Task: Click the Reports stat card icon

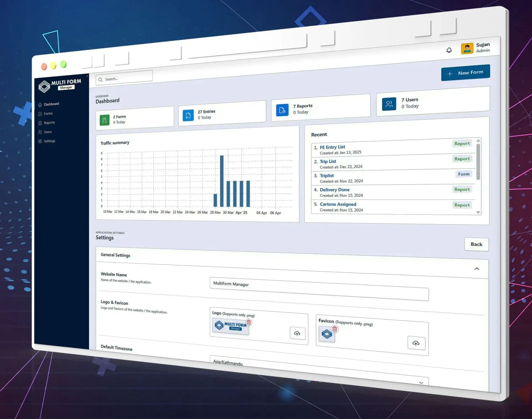Action: coord(282,110)
